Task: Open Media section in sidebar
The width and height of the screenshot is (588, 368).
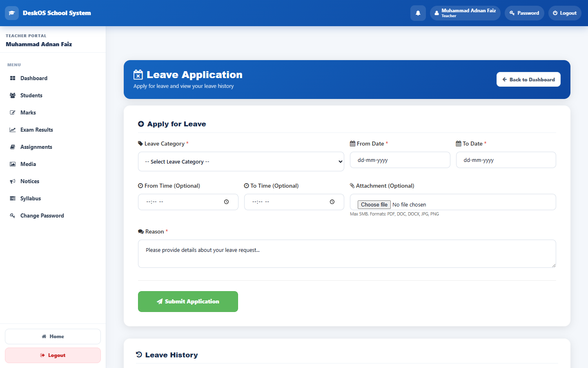Action: (53, 164)
